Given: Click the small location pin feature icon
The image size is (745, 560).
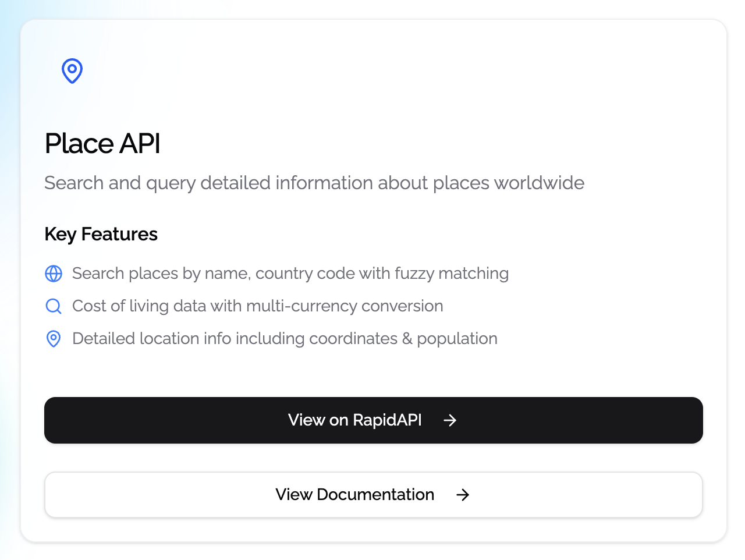Looking at the screenshot, I should click(x=54, y=339).
